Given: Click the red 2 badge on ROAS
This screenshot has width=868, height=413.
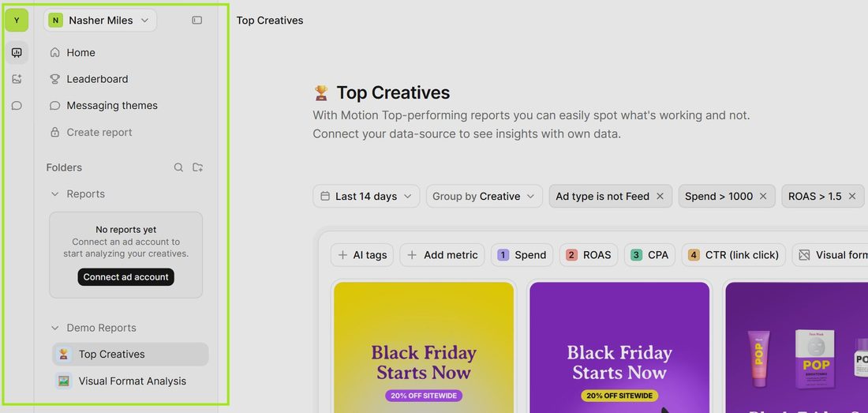Looking at the screenshot, I should (x=571, y=255).
